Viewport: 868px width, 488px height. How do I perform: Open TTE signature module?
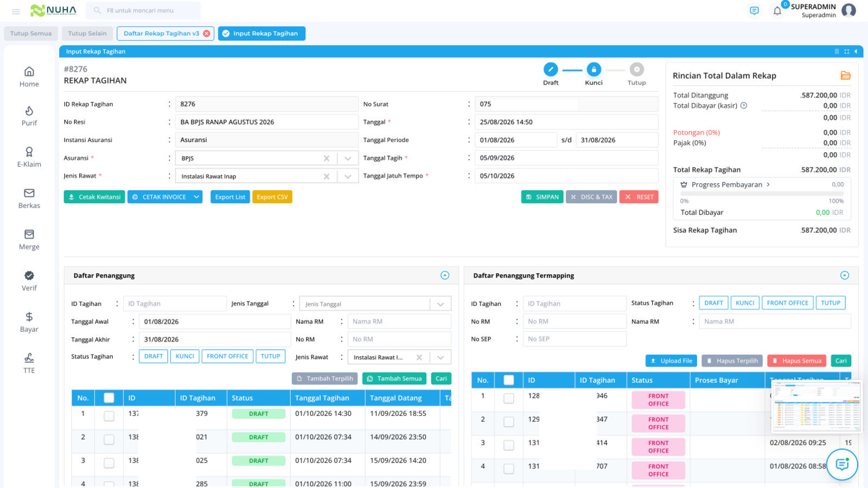(x=29, y=363)
